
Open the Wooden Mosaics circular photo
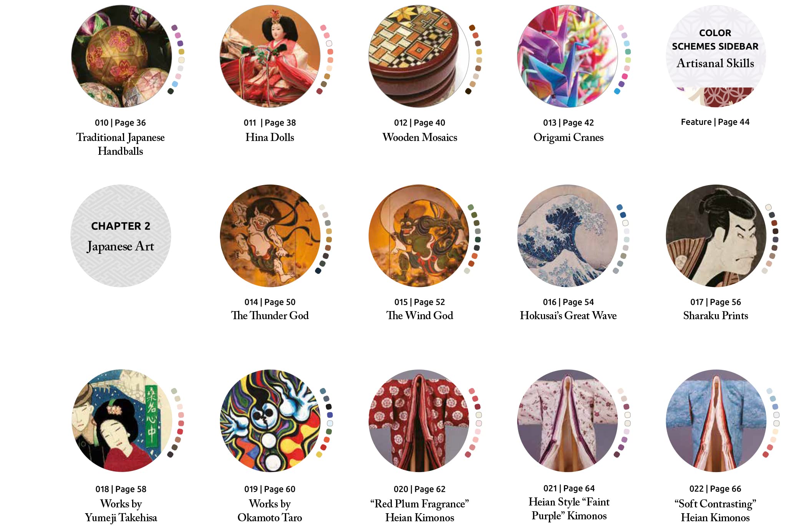[x=419, y=56]
